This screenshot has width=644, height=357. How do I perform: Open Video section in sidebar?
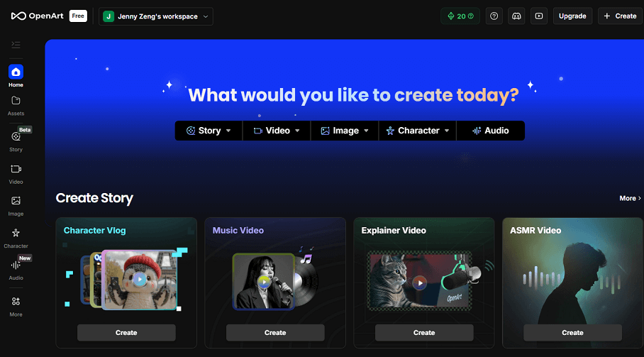click(x=16, y=174)
